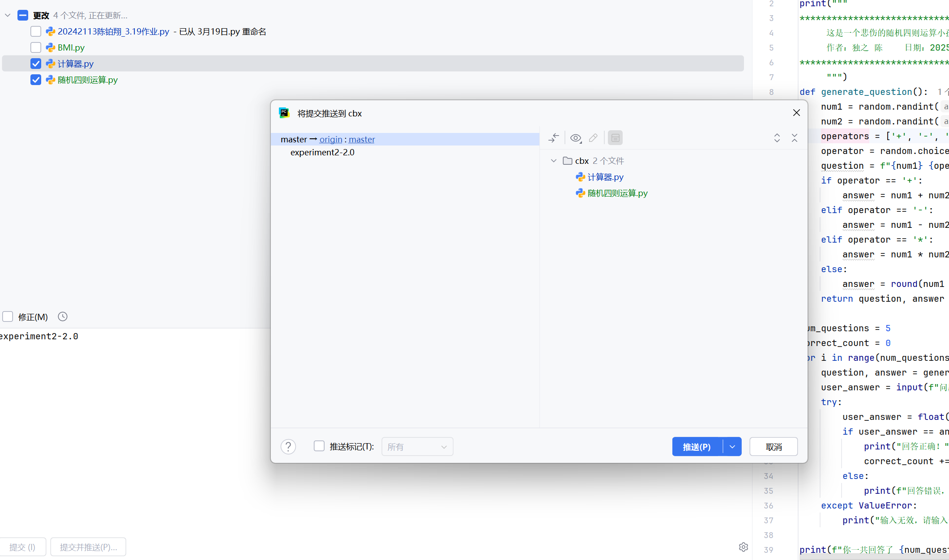Click the expand all arrows icon

pos(777,138)
